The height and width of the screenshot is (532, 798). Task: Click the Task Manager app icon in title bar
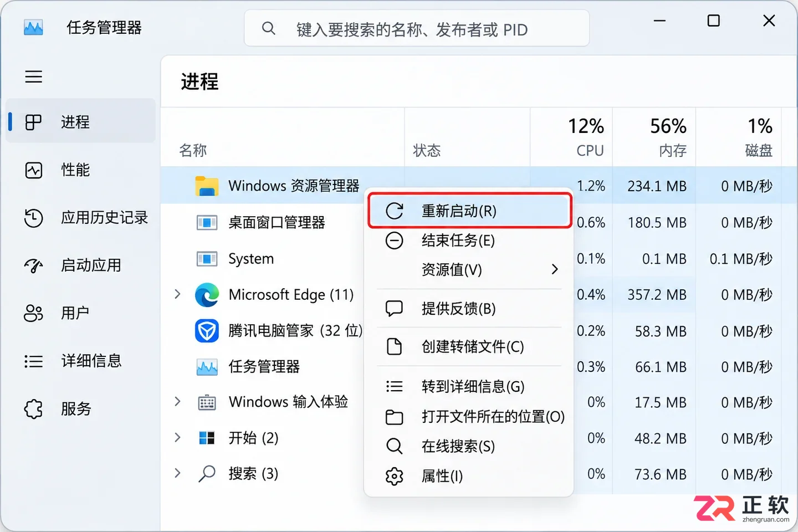pos(33,27)
